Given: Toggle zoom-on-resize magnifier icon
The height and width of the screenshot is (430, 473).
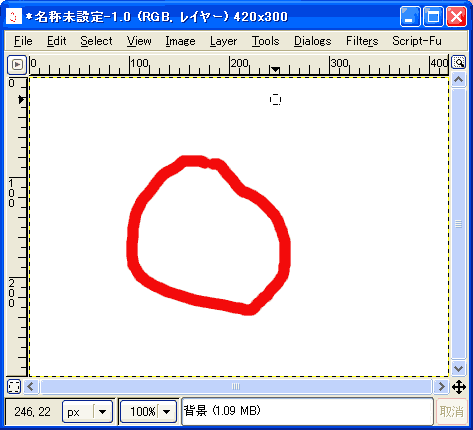Looking at the screenshot, I should 458,63.
